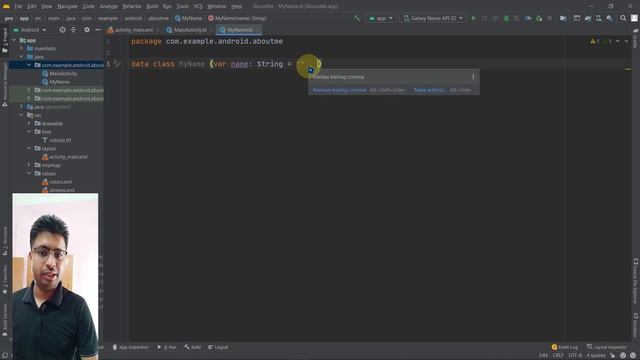Select MainActivity in project tree
The width and height of the screenshot is (640, 360).
59,73
